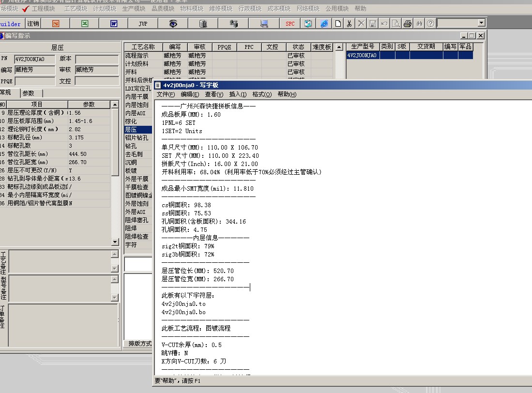The image size is (532, 393).
Task: Click the Internet Explorer icon in toolbar
Action: click(x=324, y=23)
